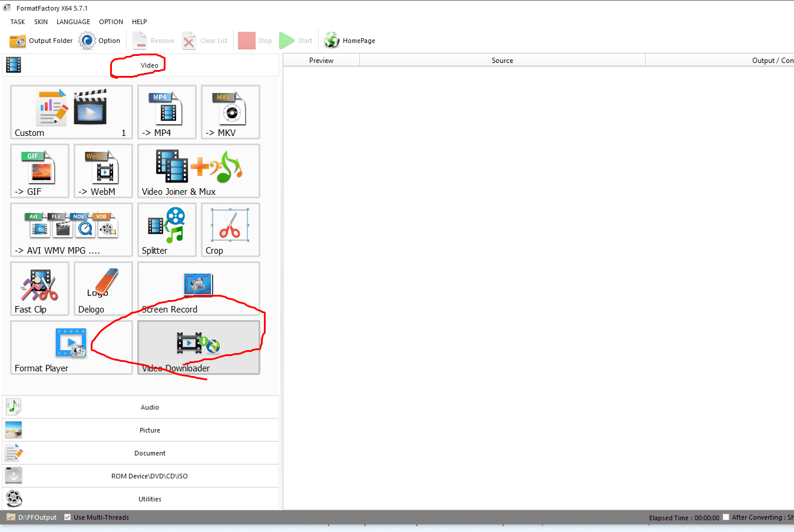Choose the -> MKV conversion tile
This screenshot has width=794, height=532.
pyautogui.click(x=230, y=112)
